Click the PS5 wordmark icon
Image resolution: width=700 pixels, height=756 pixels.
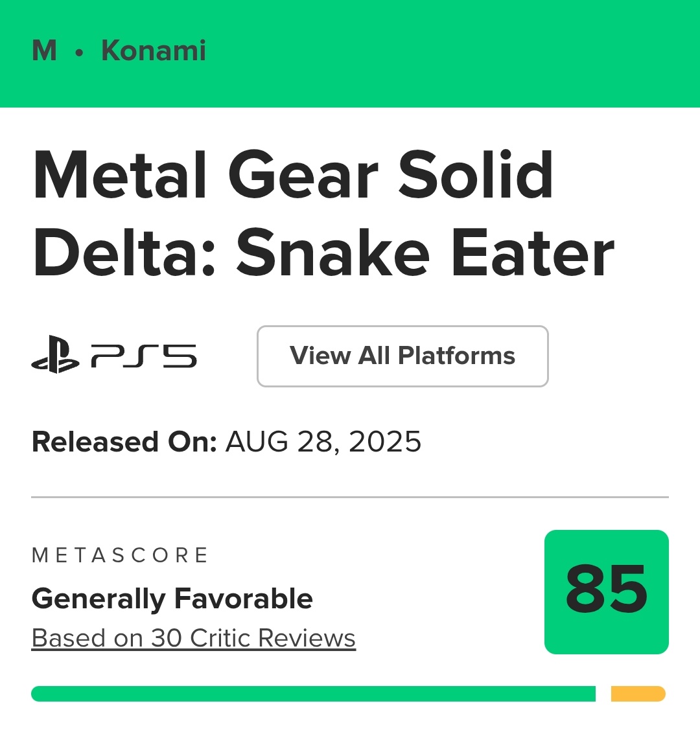(x=144, y=356)
